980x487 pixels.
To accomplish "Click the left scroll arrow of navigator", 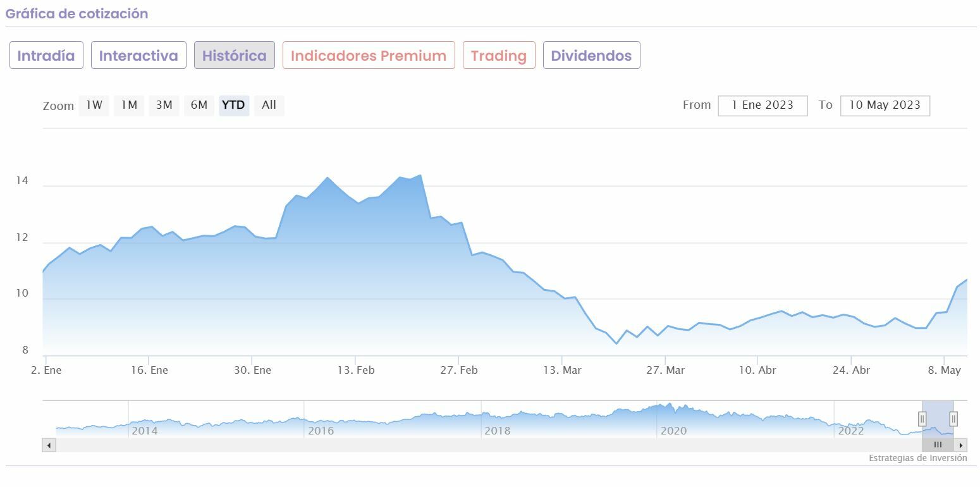I will point(49,445).
